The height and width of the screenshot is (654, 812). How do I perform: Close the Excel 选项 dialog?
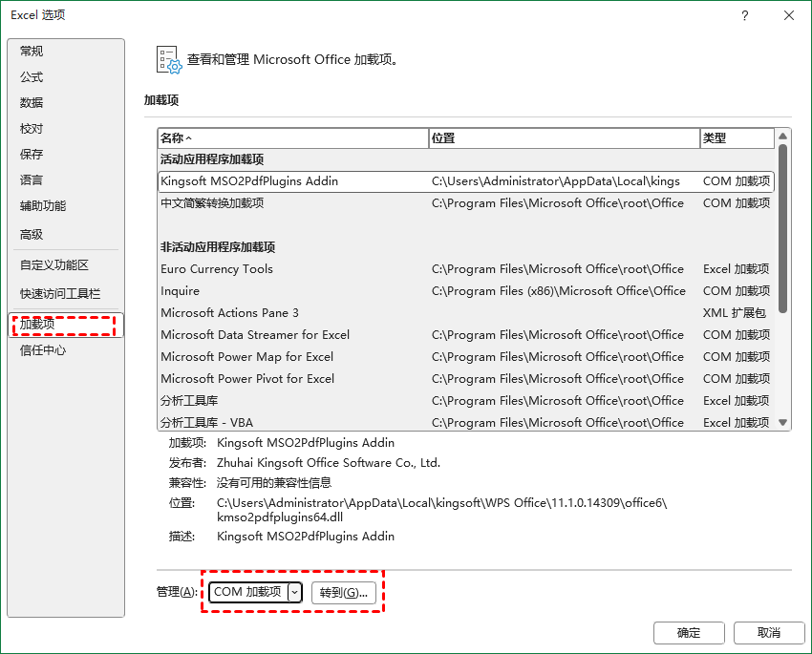click(789, 15)
